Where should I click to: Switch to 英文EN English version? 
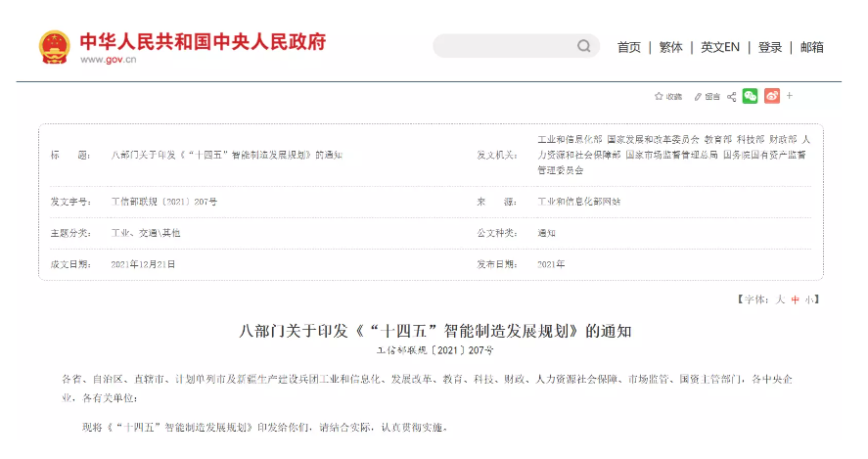click(720, 47)
